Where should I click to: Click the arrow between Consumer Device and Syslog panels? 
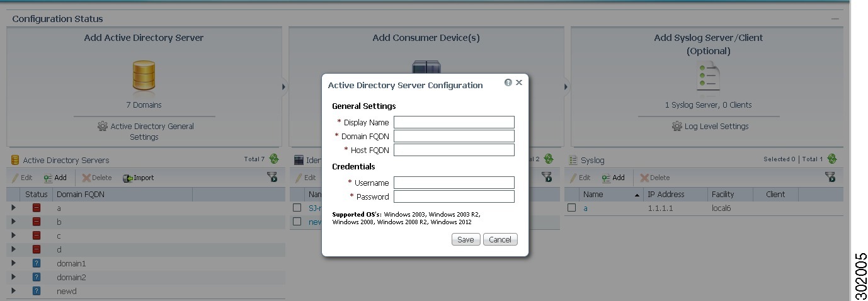pyautogui.click(x=566, y=87)
